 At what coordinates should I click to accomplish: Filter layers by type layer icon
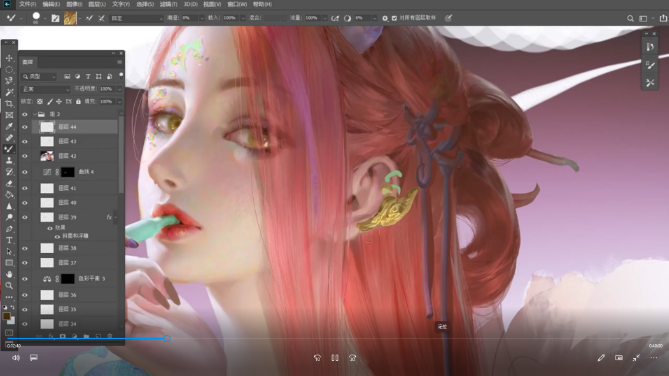point(88,76)
